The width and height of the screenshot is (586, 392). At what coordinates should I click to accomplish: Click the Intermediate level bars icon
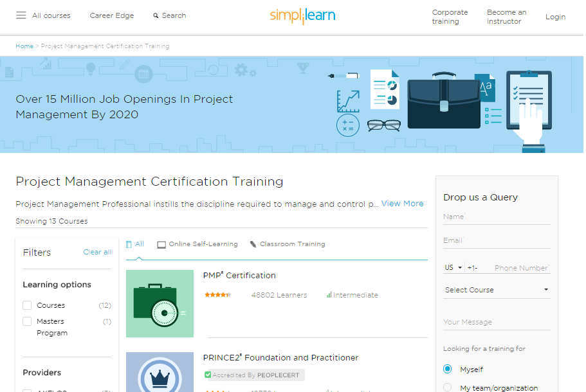pyautogui.click(x=329, y=294)
